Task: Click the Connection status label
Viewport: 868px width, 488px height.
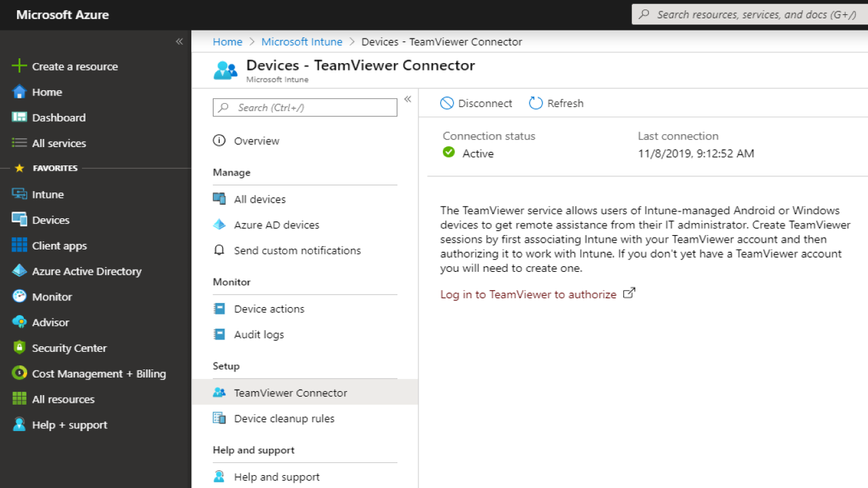Action: point(489,136)
